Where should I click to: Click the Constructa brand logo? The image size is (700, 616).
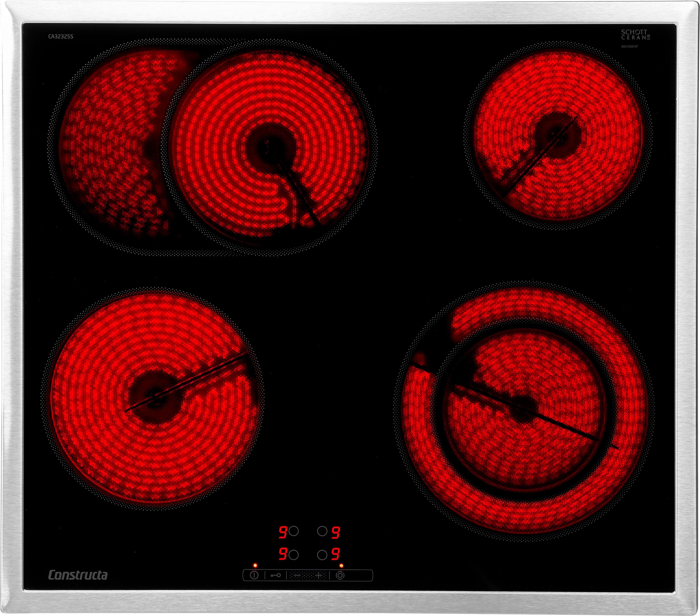(x=78, y=575)
